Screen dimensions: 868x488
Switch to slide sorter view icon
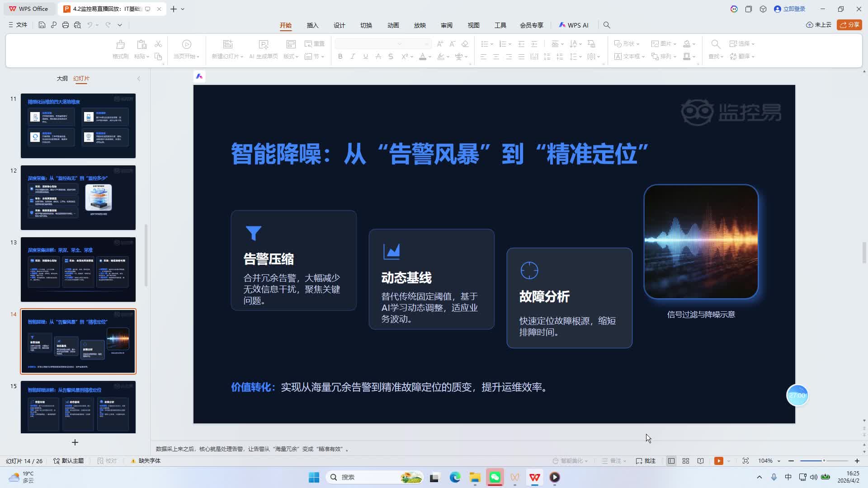click(686, 461)
